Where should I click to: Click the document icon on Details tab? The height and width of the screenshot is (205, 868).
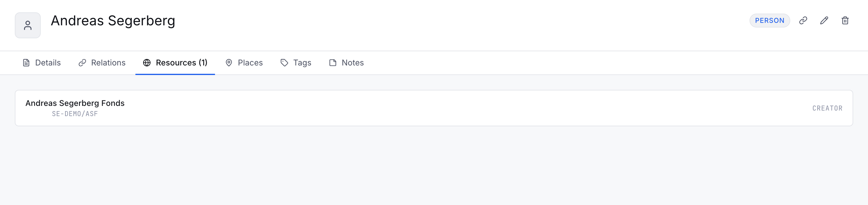click(26, 63)
